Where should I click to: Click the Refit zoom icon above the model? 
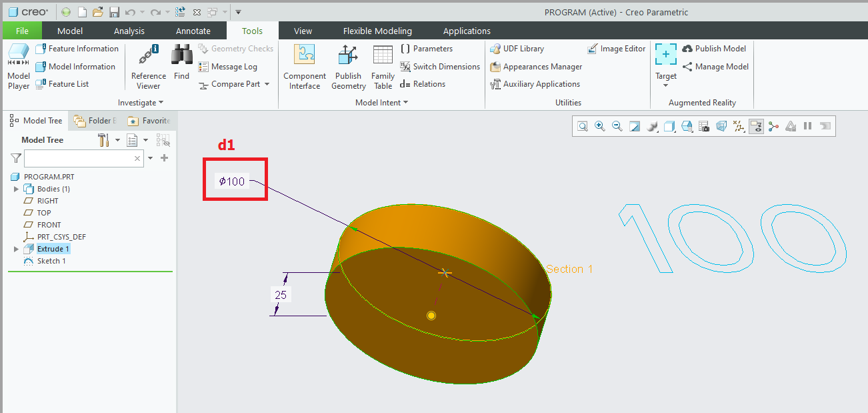pyautogui.click(x=582, y=125)
